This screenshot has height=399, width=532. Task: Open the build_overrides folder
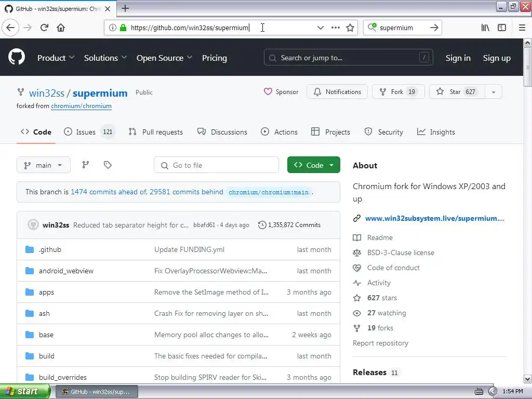63,377
